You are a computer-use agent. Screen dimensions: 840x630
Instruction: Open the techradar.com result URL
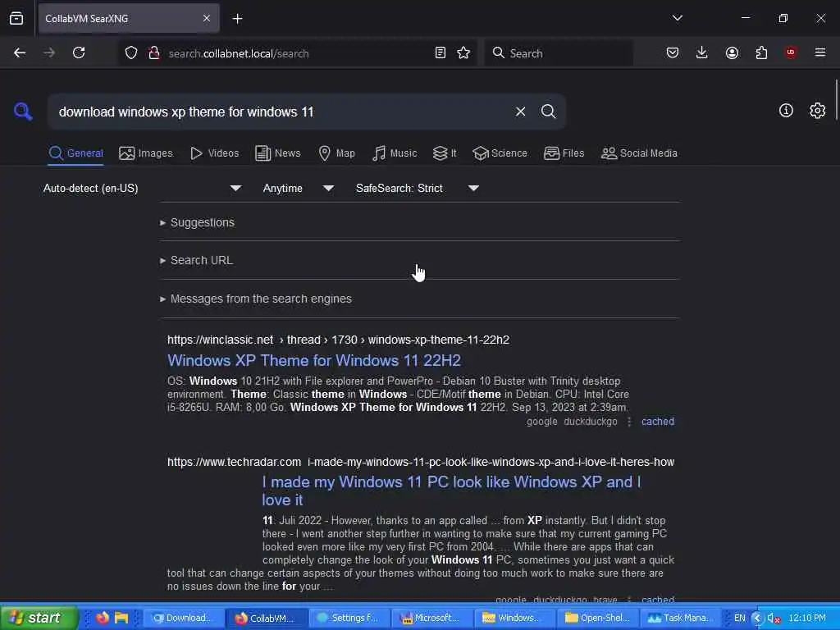(x=421, y=462)
